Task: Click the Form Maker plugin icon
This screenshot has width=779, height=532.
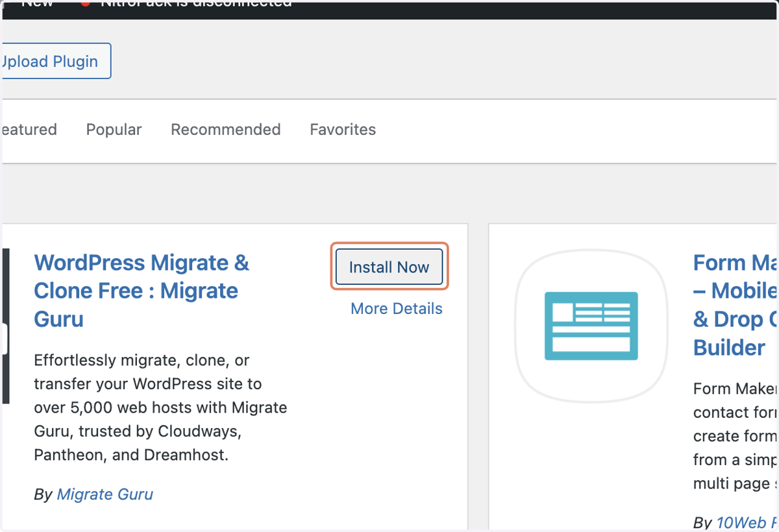Action: coord(591,326)
